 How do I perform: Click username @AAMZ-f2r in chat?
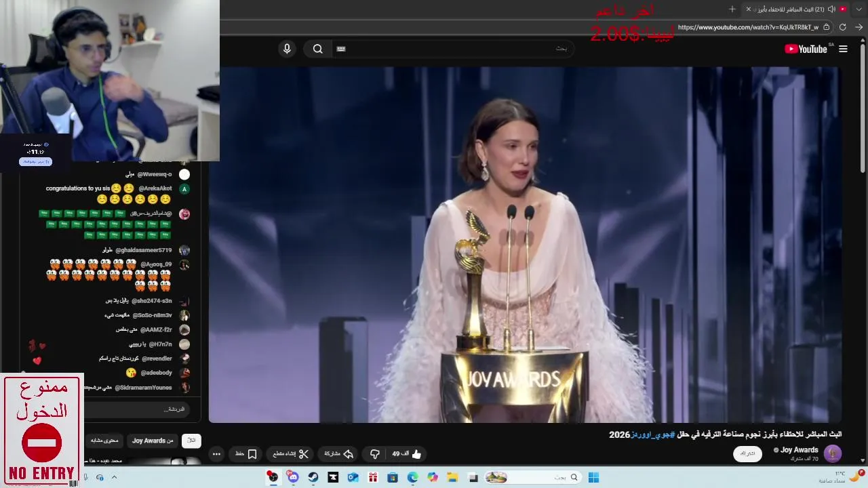(156, 329)
